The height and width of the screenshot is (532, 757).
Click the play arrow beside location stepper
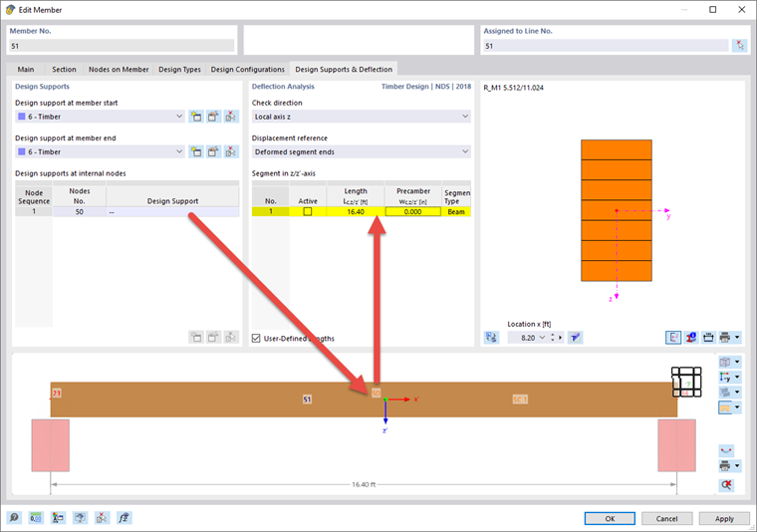point(560,338)
